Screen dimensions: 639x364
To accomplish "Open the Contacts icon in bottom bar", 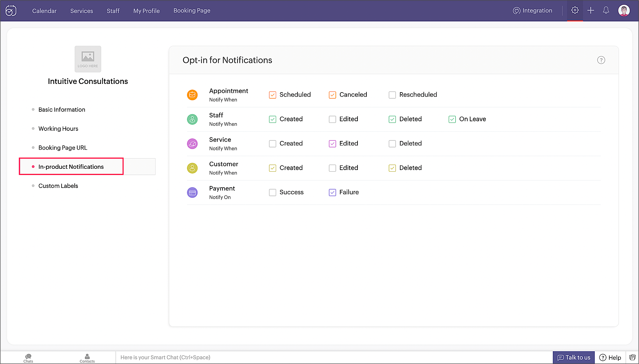I will [87, 358].
